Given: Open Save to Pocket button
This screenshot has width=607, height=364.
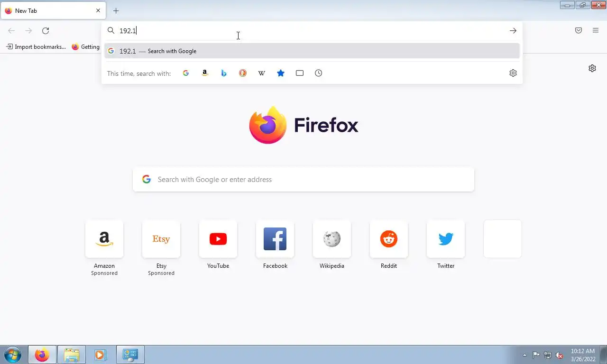Looking at the screenshot, I should (x=579, y=31).
